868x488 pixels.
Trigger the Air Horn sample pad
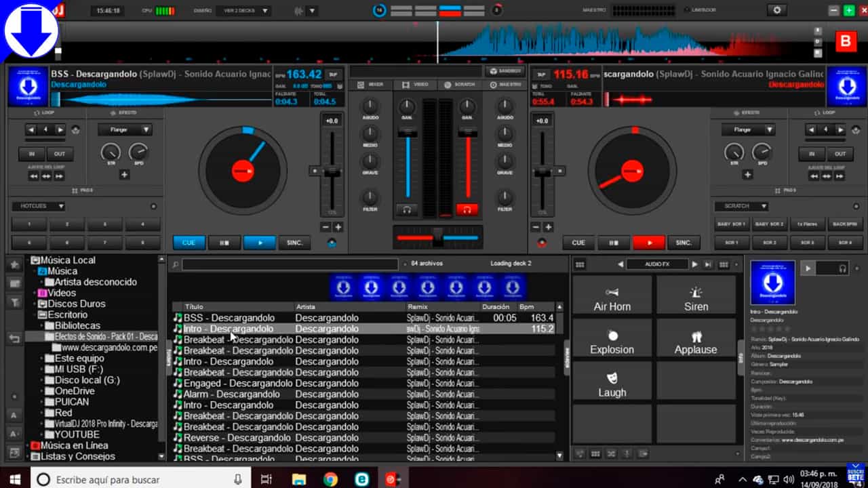click(612, 296)
